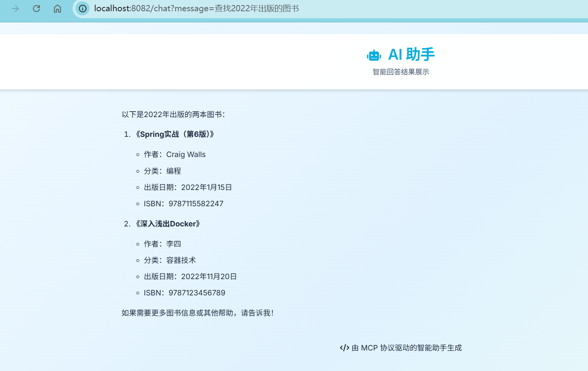Go to the browser home page icon
Screen dimensions: 588x371
pos(57,9)
